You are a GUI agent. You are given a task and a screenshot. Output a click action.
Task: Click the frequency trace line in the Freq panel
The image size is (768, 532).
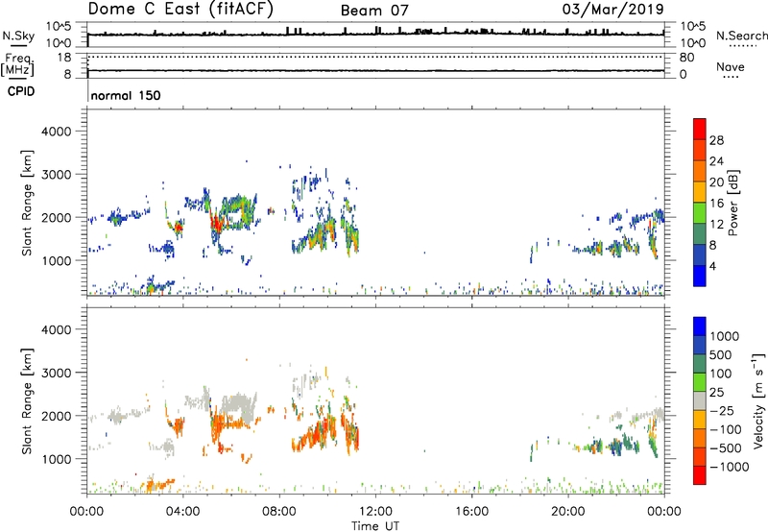point(375,70)
